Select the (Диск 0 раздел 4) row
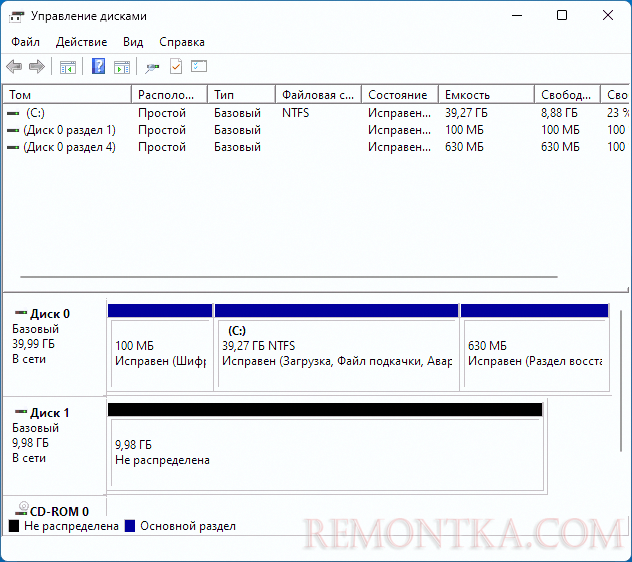Image resolution: width=632 pixels, height=562 pixels. click(316, 147)
